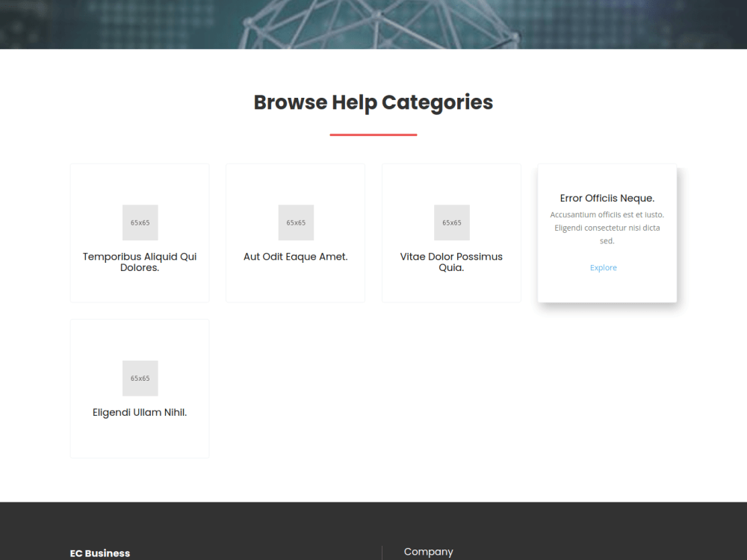Click the icon image above Temporibus Aliquid Qui Dolores
This screenshot has width=747, height=560.
point(140,223)
